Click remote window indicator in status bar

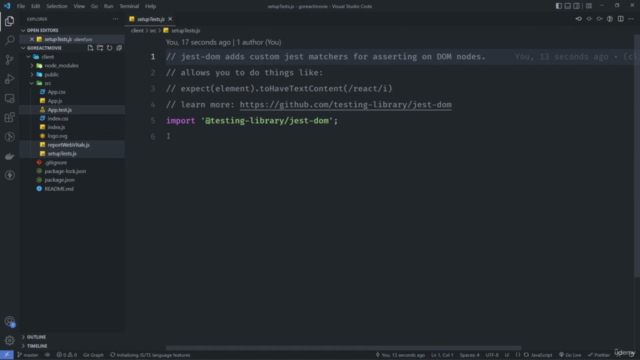click(7, 355)
